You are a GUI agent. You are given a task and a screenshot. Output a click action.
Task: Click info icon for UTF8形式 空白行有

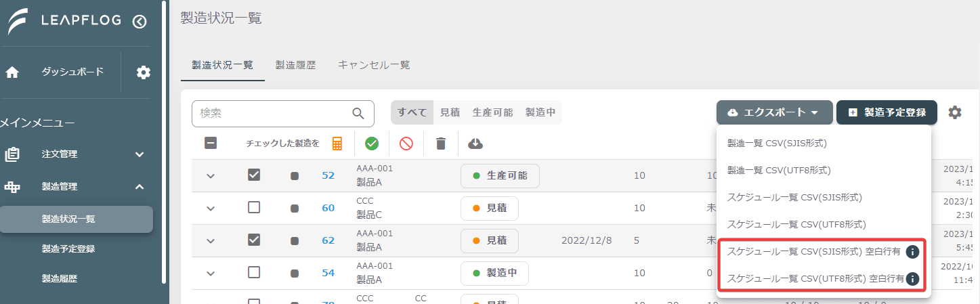(x=912, y=278)
